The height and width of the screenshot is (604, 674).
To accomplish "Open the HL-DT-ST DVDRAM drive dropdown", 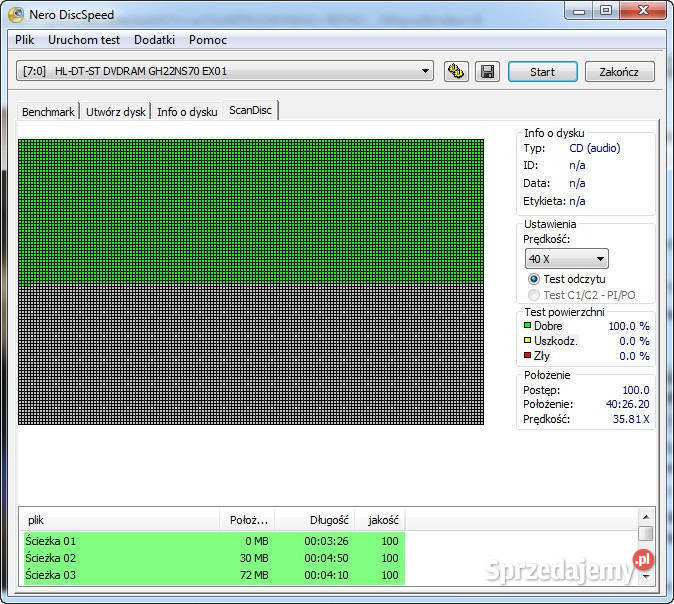I will point(224,71).
